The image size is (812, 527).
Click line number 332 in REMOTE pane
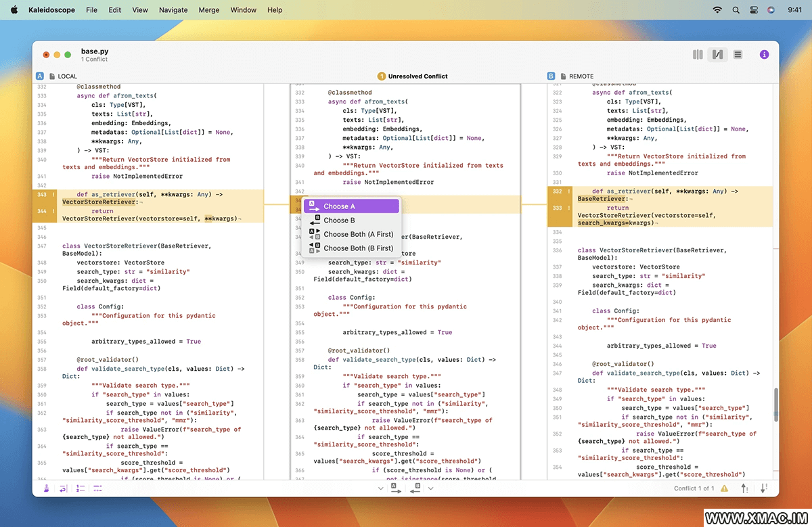click(558, 191)
